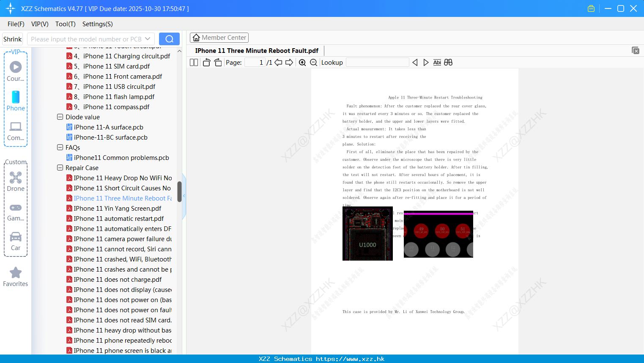
Task: Find next lookup result
Action: coord(426,63)
